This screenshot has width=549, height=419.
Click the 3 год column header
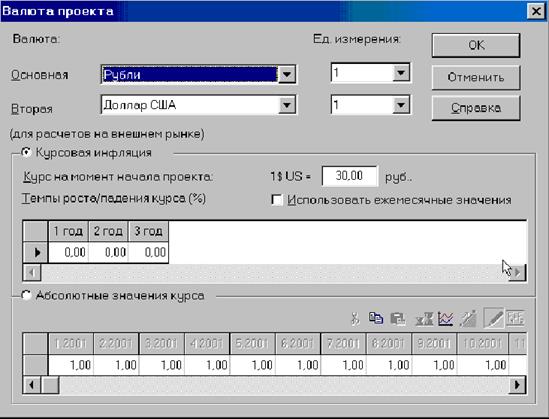click(148, 231)
